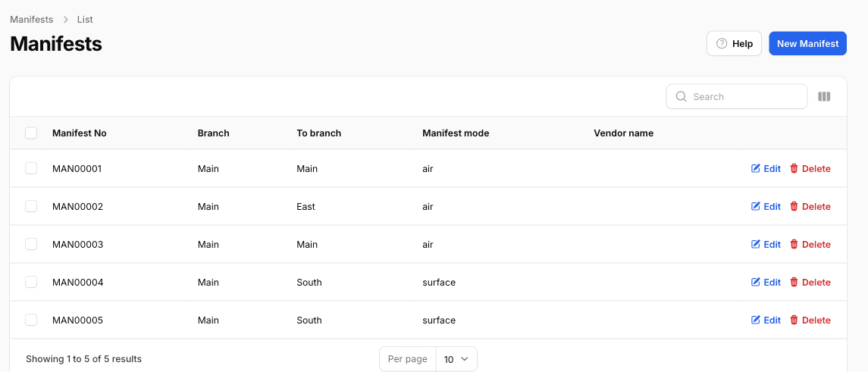868x372 pixels.
Task: Check the MAN00001 row checkbox
Action: click(x=31, y=168)
